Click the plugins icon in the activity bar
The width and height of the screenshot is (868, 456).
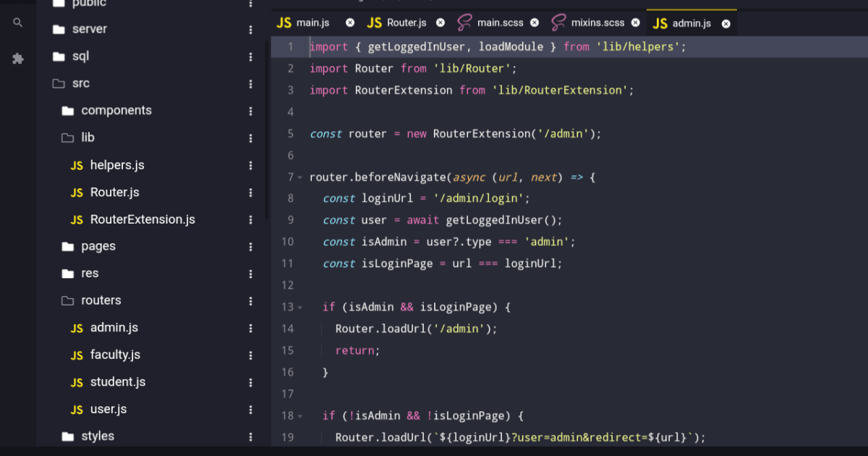[18, 59]
